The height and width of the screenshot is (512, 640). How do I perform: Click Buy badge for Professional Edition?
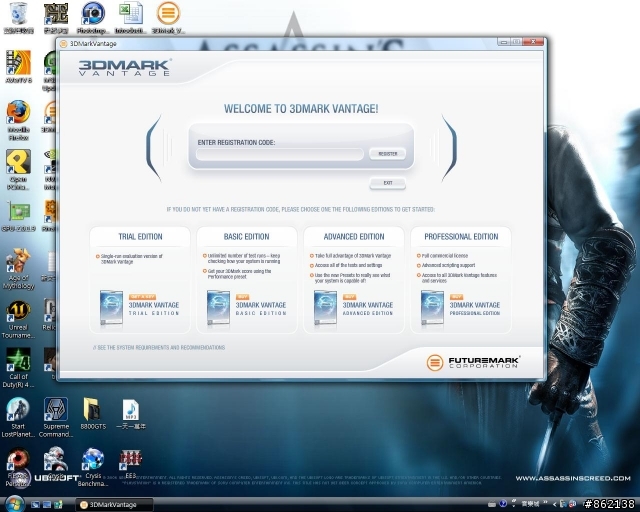tap(456, 297)
